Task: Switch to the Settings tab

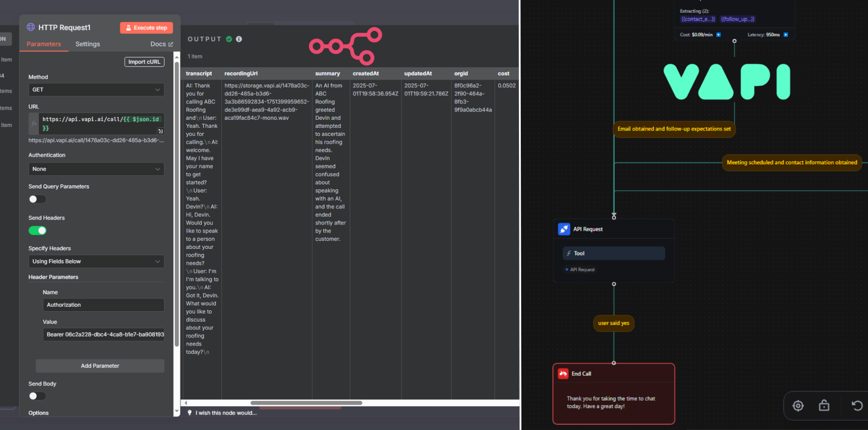Action: tap(88, 44)
